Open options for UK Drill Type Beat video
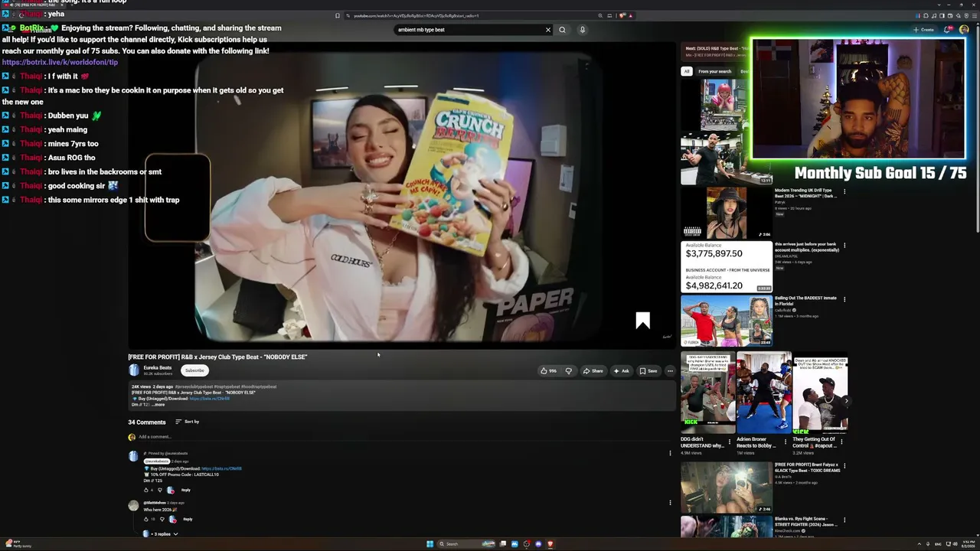980x551 pixels. click(x=844, y=191)
